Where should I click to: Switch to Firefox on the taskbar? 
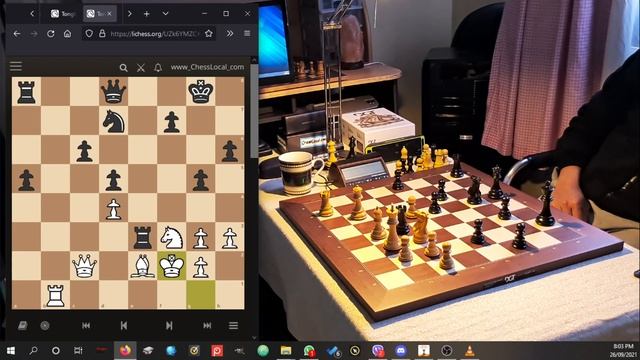coord(125,351)
